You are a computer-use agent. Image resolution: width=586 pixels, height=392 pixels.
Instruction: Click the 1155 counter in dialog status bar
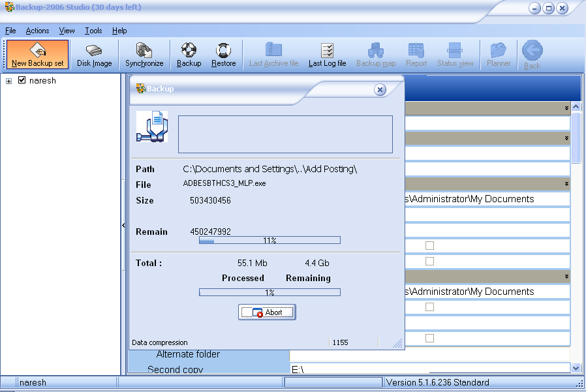click(340, 342)
